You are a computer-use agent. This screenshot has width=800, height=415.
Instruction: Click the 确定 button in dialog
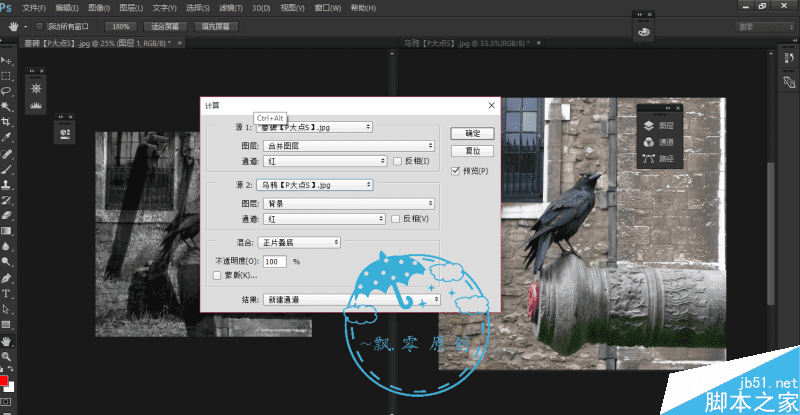pos(472,134)
